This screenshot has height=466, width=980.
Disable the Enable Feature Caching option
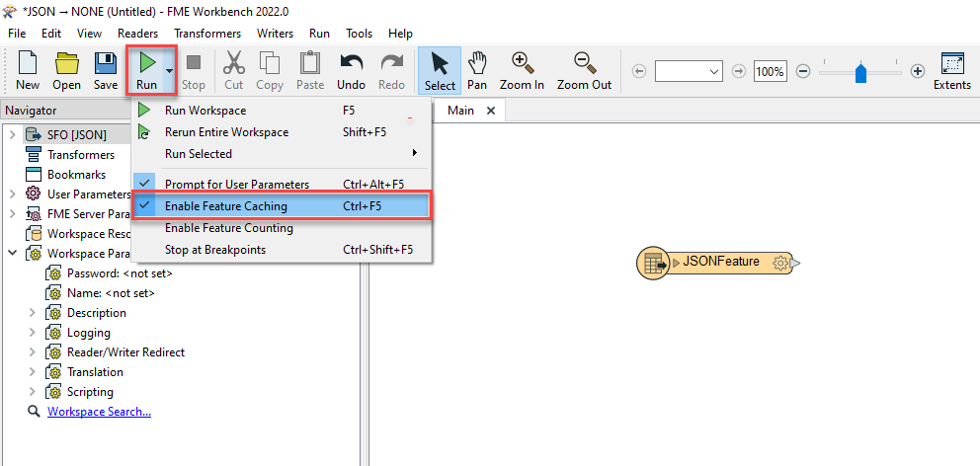coord(226,206)
